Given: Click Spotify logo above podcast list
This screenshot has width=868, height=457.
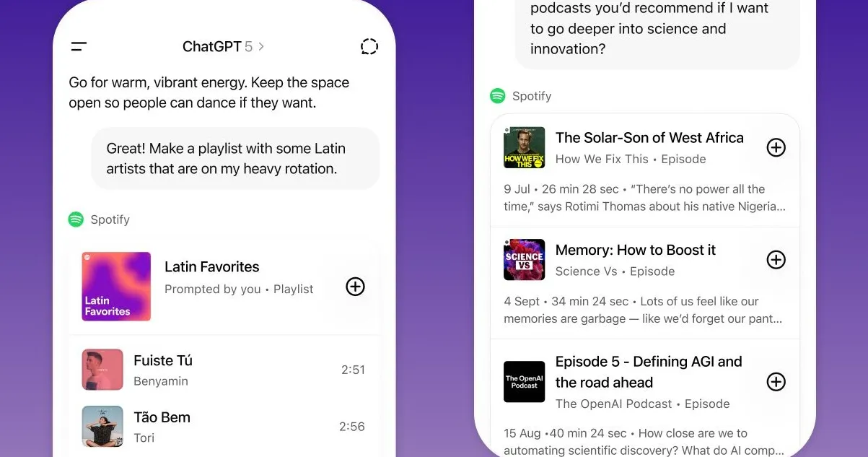Looking at the screenshot, I should [498, 96].
